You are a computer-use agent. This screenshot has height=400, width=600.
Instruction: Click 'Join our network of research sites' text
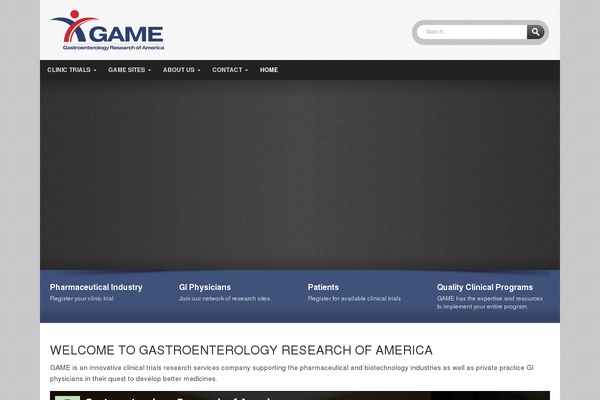click(225, 299)
